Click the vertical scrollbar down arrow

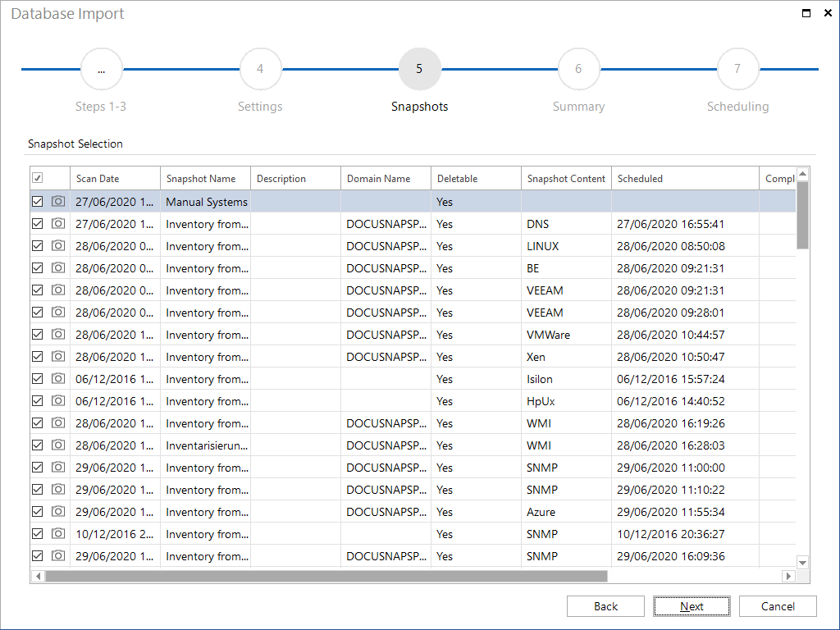(802, 563)
